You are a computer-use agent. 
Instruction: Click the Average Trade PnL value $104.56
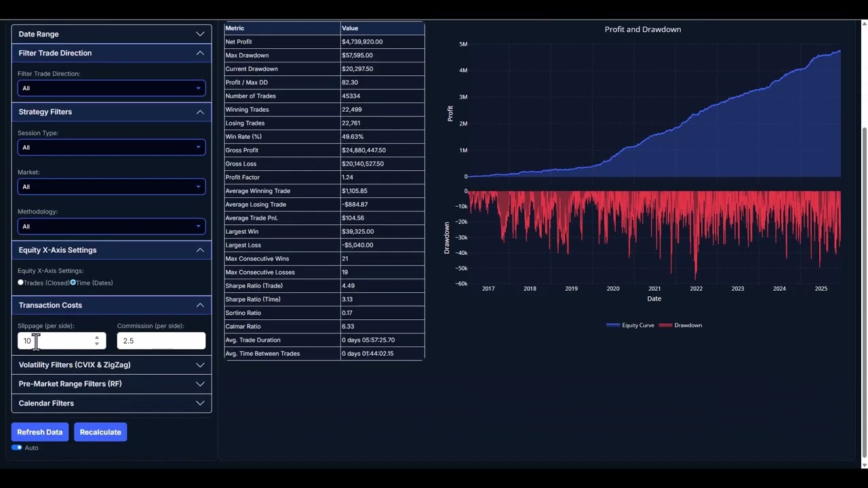(x=353, y=218)
